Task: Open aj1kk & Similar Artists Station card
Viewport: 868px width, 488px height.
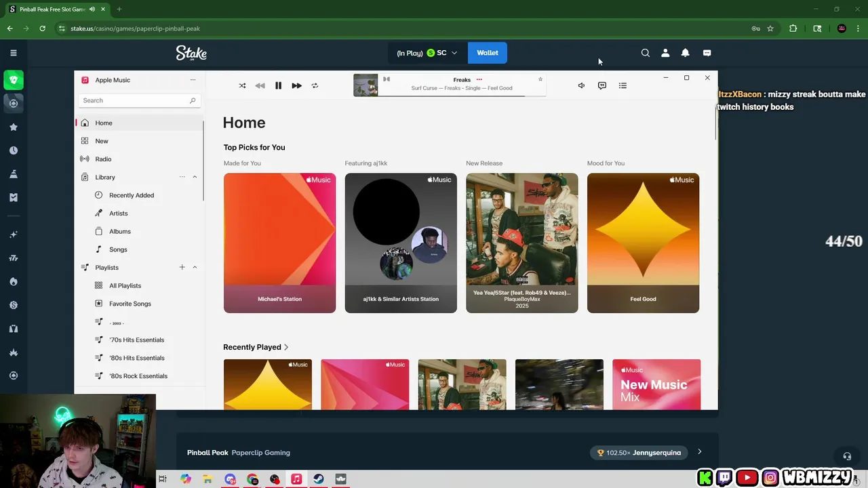Action: (401, 243)
